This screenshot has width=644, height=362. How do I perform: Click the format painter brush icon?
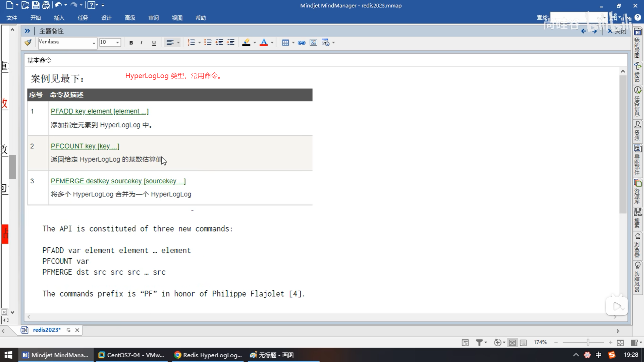click(28, 42)
